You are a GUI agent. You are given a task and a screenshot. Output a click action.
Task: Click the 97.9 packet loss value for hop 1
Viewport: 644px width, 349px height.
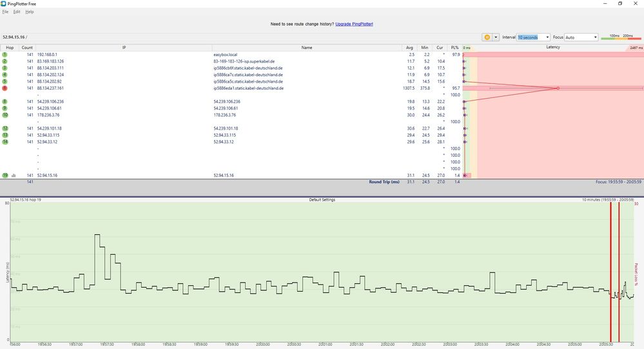(456, 55)
